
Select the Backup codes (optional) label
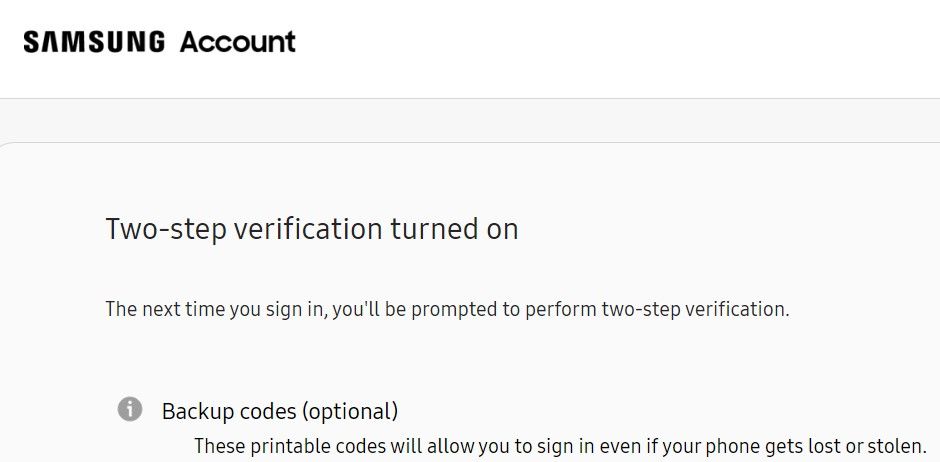(x=280, y=411)
